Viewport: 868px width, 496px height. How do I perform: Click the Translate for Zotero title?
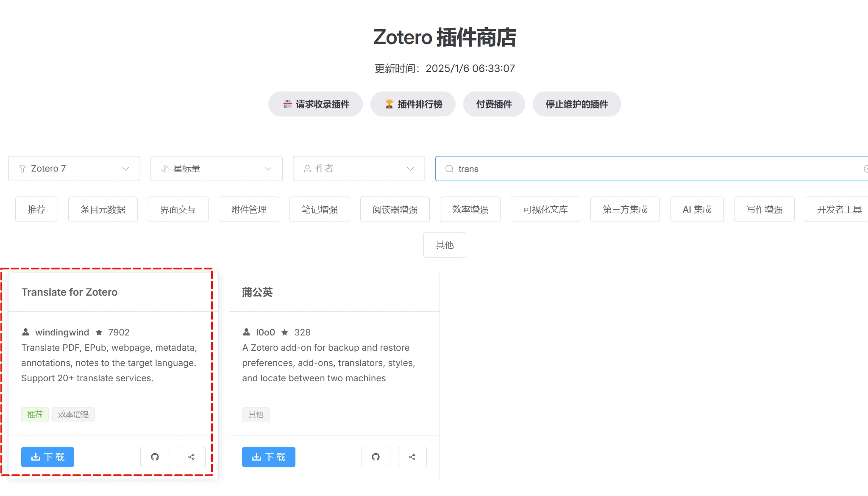coord(70,292)
